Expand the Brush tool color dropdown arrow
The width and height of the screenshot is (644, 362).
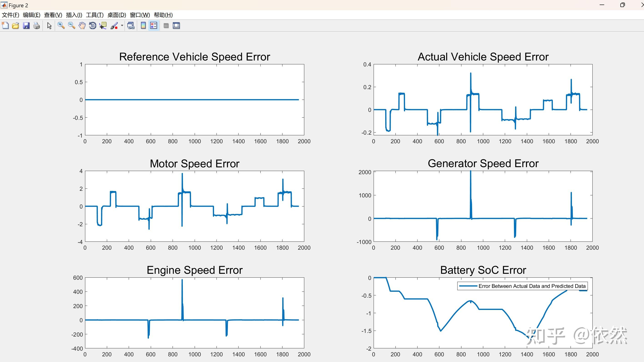tap(122, 25)
